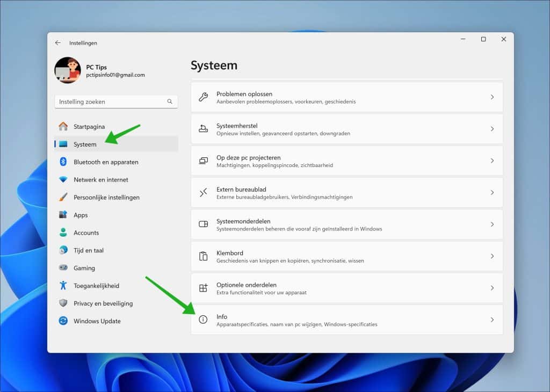Viewport: 550px width, 392px height.
Task: Click the pctipsinfo01@gmail.com account email
Action: (x=115, y=75)
